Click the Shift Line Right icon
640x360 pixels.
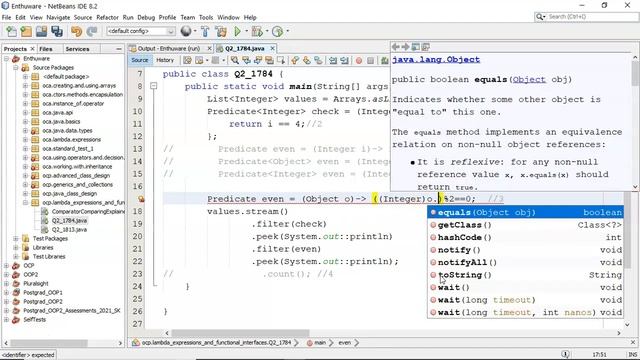point(344,60)
